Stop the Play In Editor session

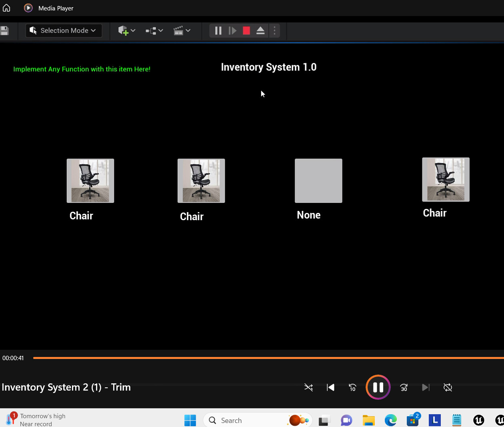246,30
